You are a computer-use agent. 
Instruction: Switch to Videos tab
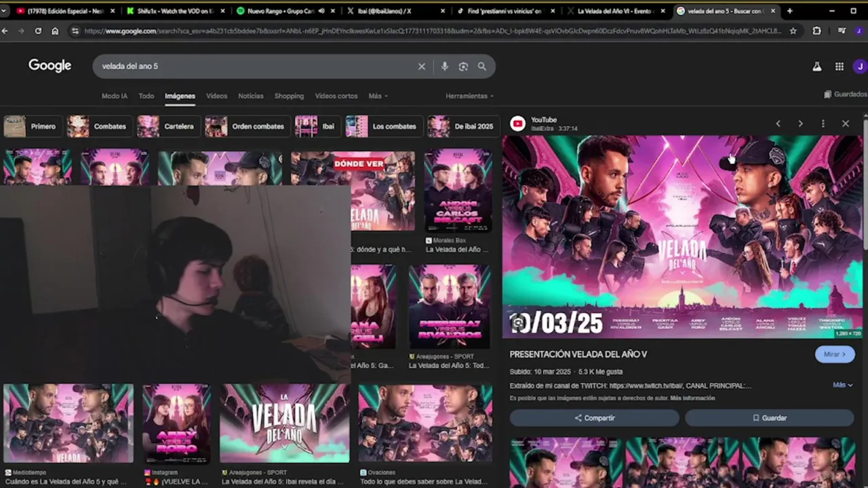[x=217, y=96]
